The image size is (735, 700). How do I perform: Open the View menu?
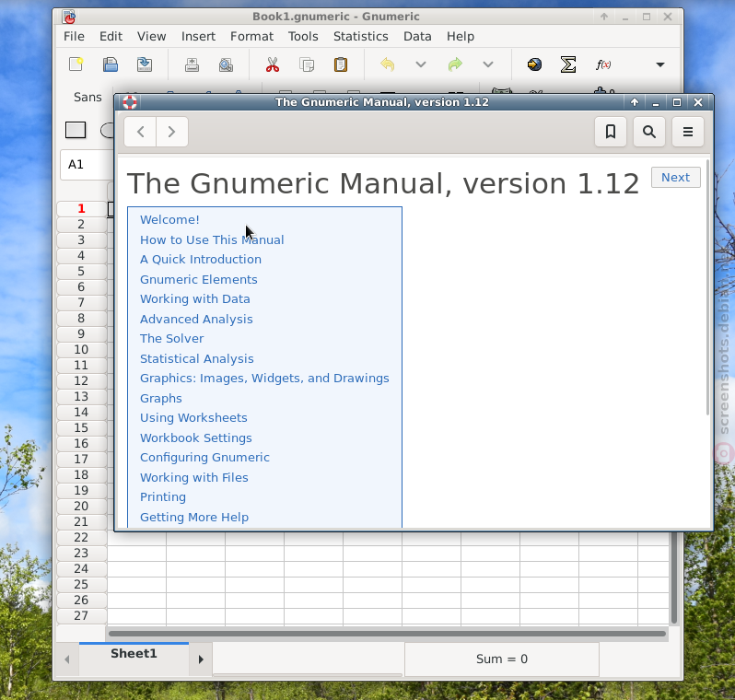pos(151,36)
